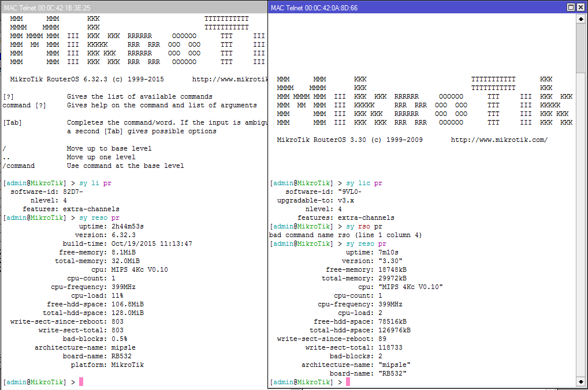Click the http://www.mikrotik URL in left terminal

coord(229,79)
